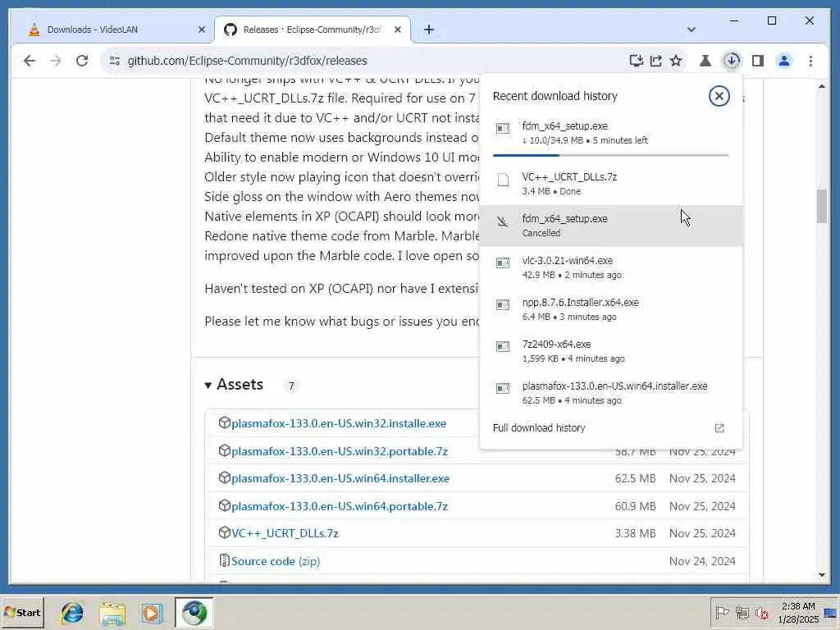The height and width of the screenshot is (630, 840).
Task: Open Windows Media Player from taskbar
Action: point(152,613)
